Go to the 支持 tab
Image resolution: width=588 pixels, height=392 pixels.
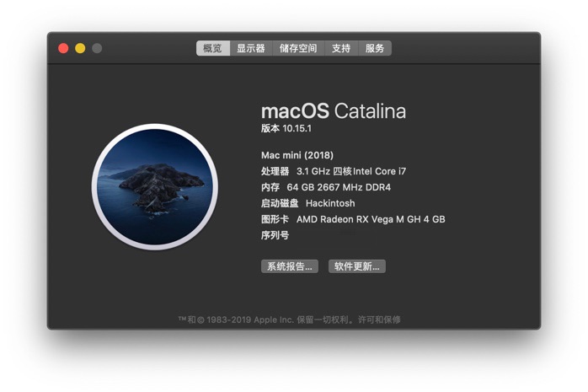point(341,48)
